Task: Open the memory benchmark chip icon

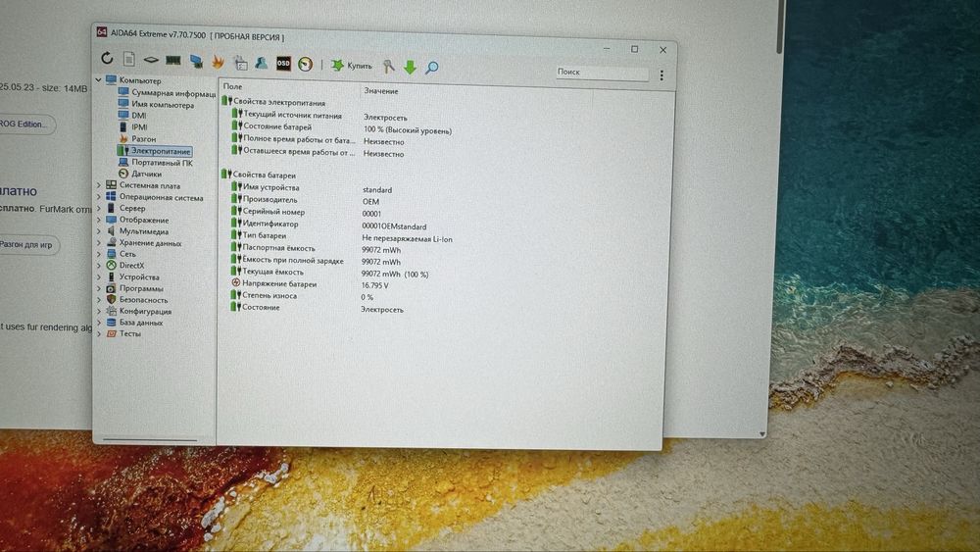Action: tap(173, 60)
